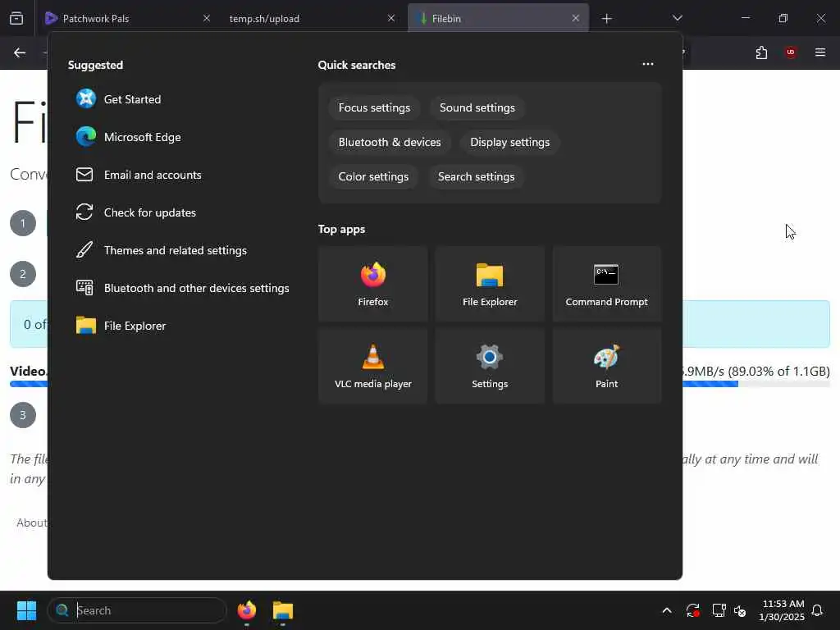
Task: Show hidden tray icons chevron
Action: [x=667, y=610]
